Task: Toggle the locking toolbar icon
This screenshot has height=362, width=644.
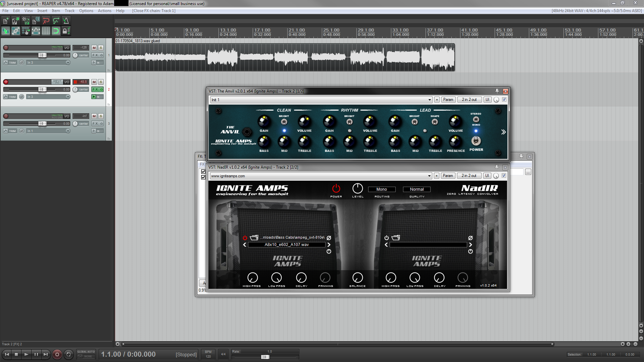Action: pyautogui.click(x=66, y=31)
